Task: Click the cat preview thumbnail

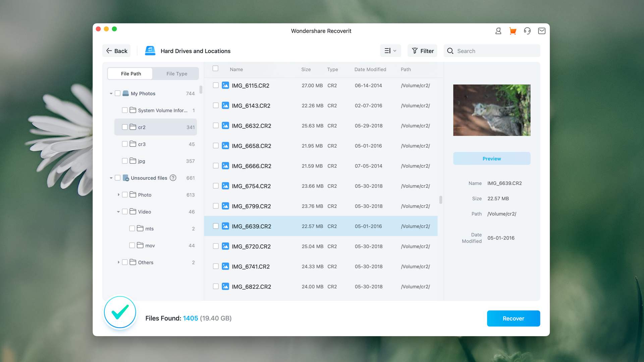Action: (492, 110)
